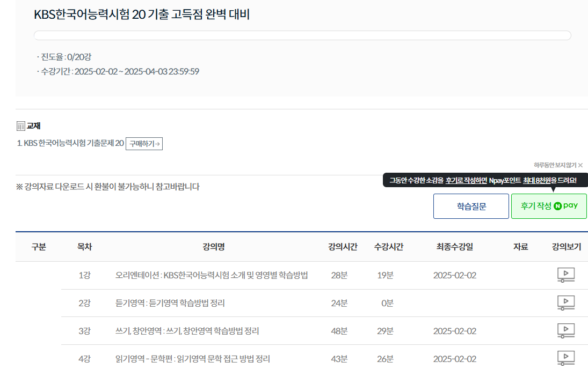Click the 최종수강일 column header
This screenshot has width=588, height=369.
click(454, 247)
